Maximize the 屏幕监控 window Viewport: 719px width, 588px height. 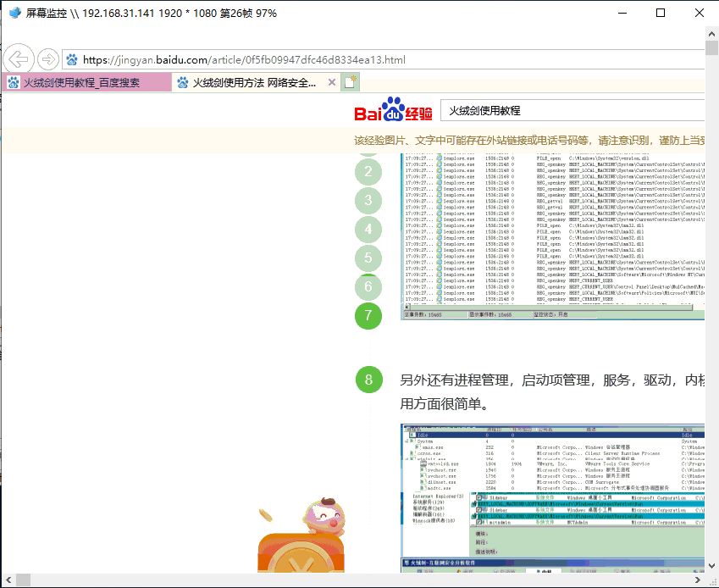pyautogui.click(x=661, y=13)
